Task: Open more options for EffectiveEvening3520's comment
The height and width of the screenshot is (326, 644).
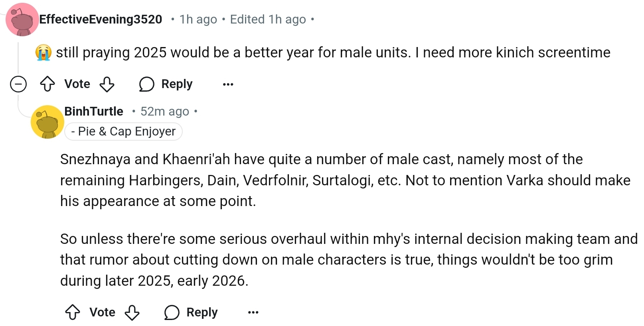Action: [228, 84]
